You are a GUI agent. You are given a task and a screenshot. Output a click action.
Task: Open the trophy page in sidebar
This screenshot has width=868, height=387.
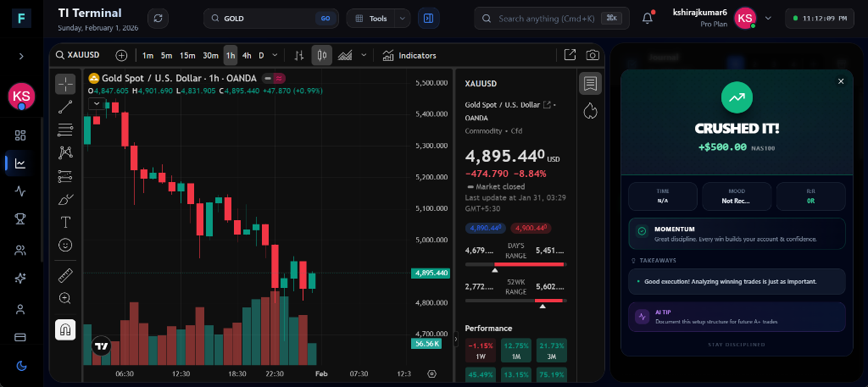(x=20, y=219)
